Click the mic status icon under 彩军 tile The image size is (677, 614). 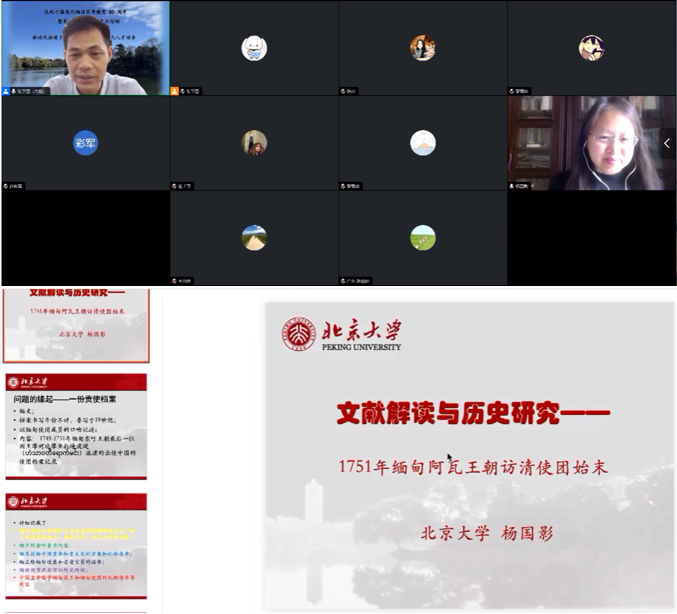pos(6,186)
